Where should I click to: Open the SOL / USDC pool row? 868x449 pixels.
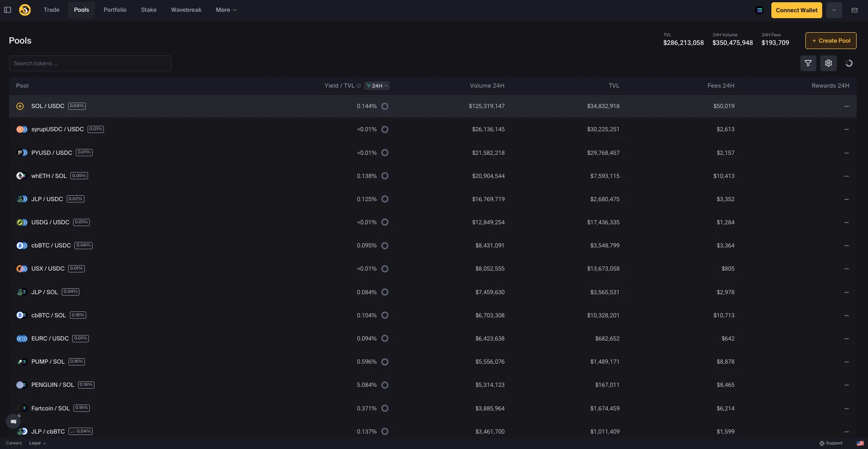pyautogui.click(x=433, y=106)
